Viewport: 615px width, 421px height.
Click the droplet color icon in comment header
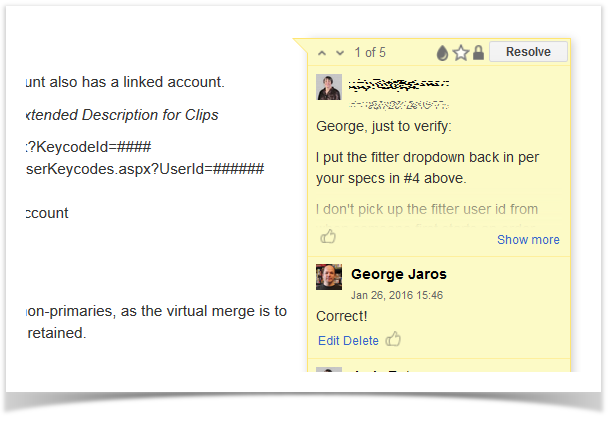[x=442, y=53]
